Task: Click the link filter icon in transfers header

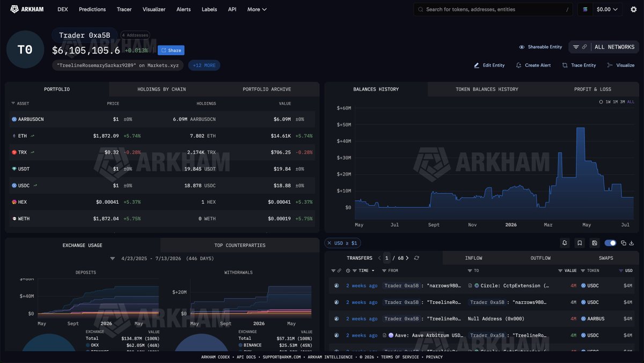Action: [339, 271]
